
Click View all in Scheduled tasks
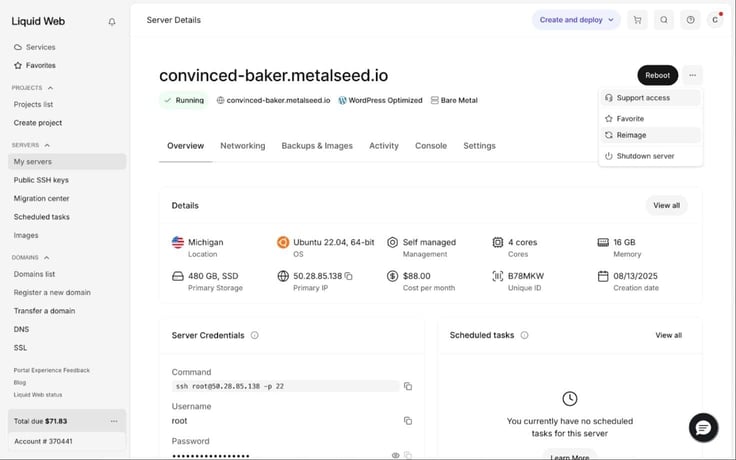click(x=668, y=335)
